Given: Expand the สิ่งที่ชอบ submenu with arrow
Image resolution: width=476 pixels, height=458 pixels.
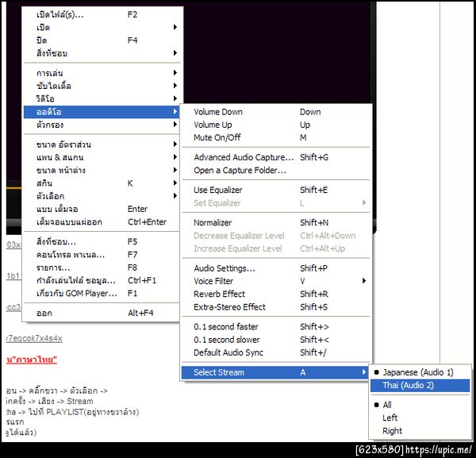Looking at the screenshot, I should tap(102, 53).
